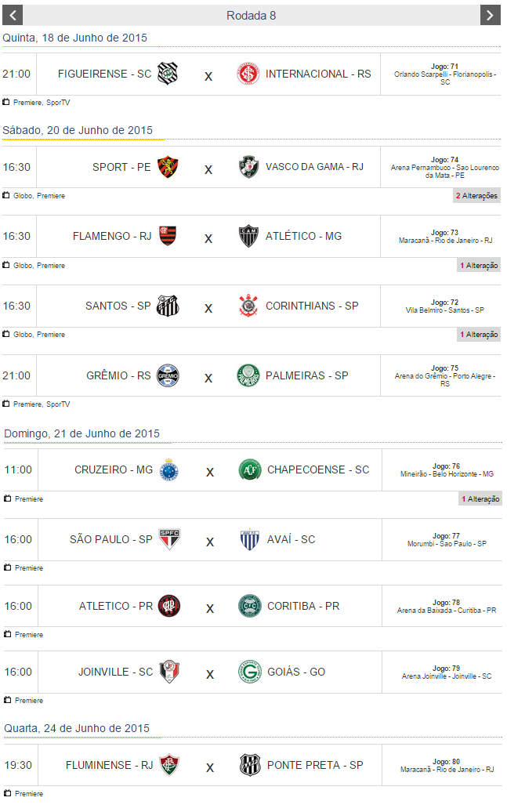Show "1 Alteração" for Cruzeiro x Chapecoense
This screenshot has height=812, width=507.
click(480, 499)
